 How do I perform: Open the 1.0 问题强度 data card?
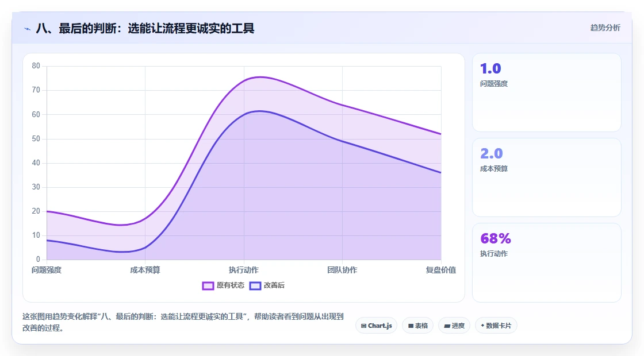pyautogui.click(x=547, y=92)
